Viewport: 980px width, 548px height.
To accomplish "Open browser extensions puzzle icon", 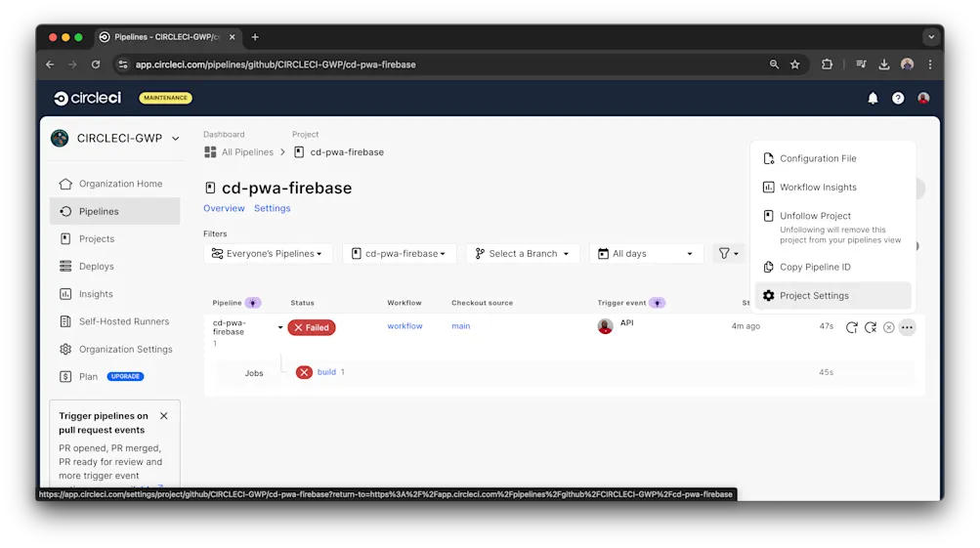I will coord(827,64).
